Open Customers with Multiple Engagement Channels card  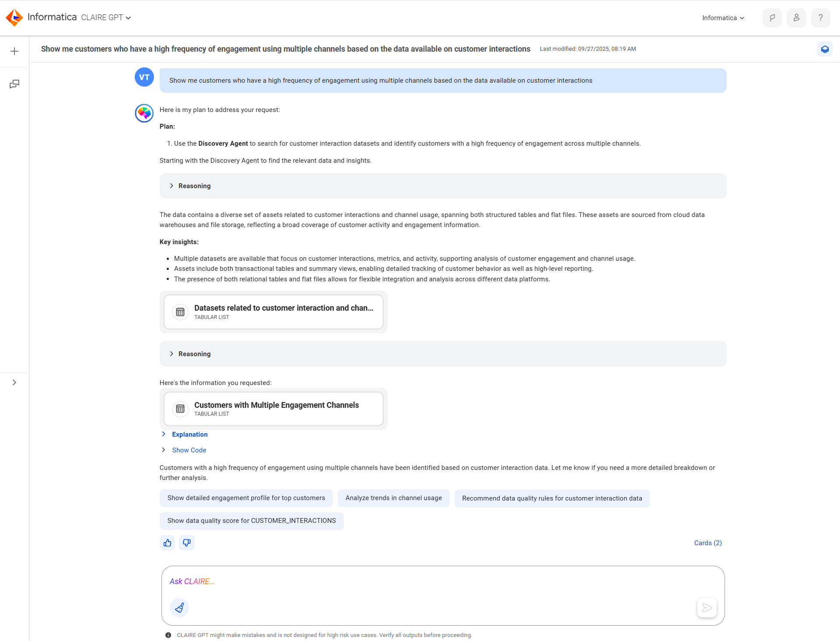tap(273, 409)
